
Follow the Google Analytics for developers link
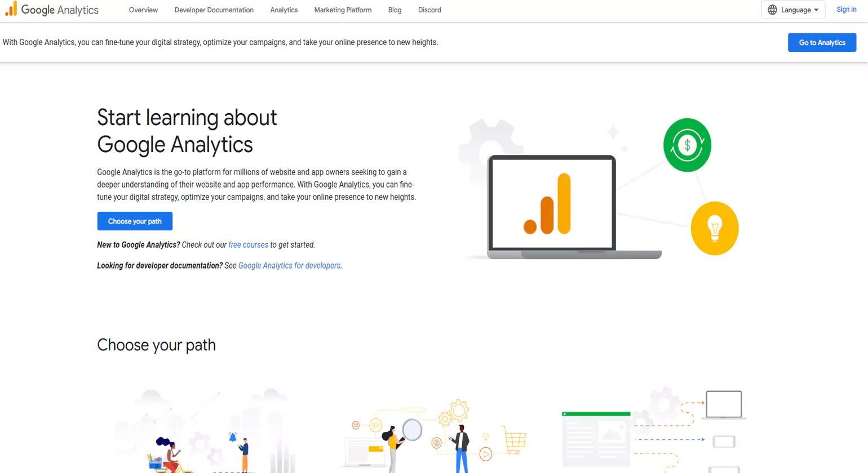289,265
